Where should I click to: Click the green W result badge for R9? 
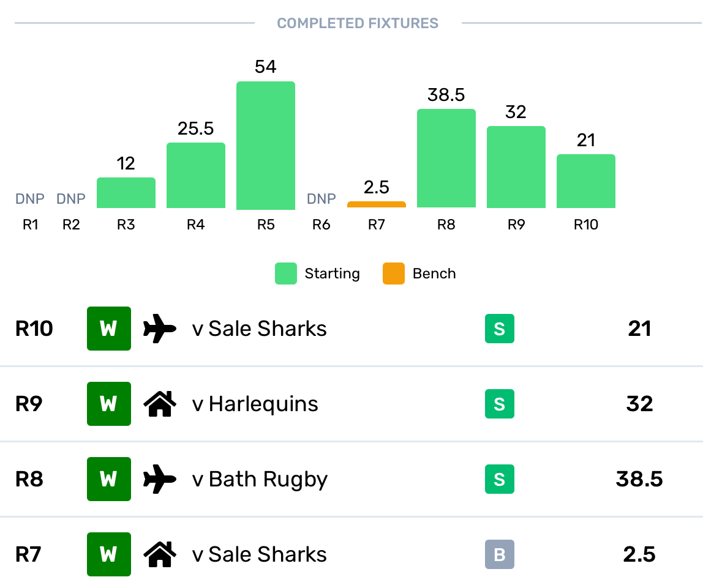[x=109, y=404]
